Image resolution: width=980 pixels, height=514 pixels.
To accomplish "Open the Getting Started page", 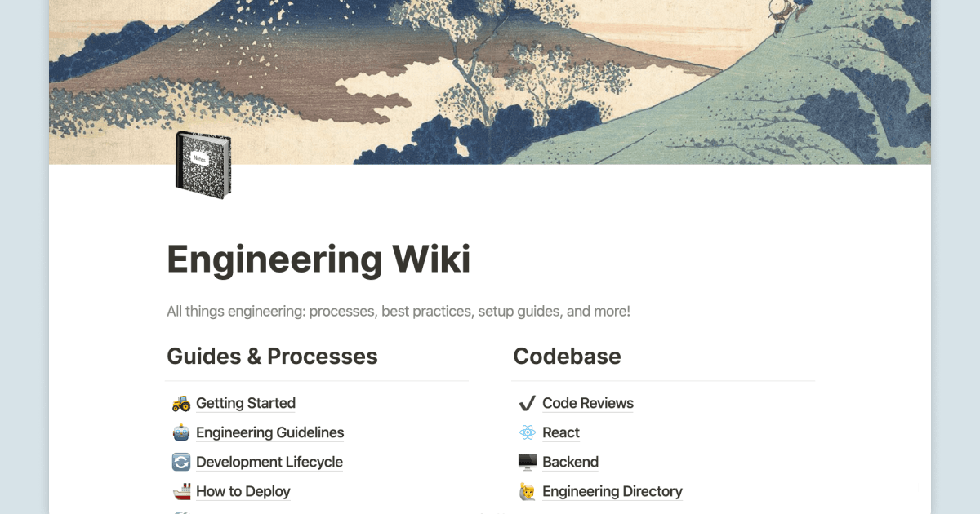I will click(x=245, y=403).
